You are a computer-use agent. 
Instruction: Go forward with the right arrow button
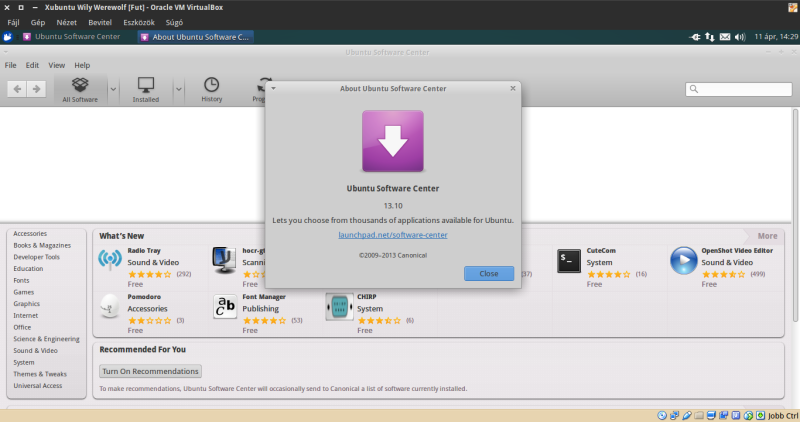pyautogui.click(x=36, y=89)
